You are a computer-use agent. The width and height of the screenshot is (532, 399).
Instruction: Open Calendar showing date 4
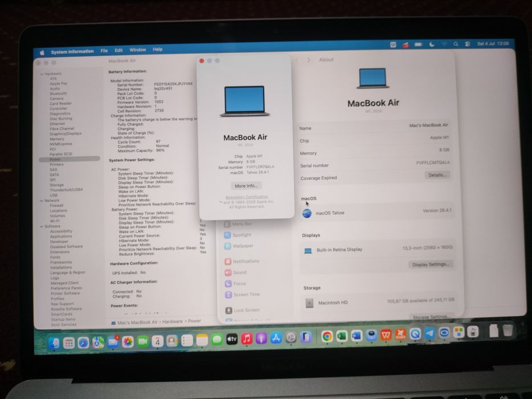pyautogui.click(x=157, y=341)
